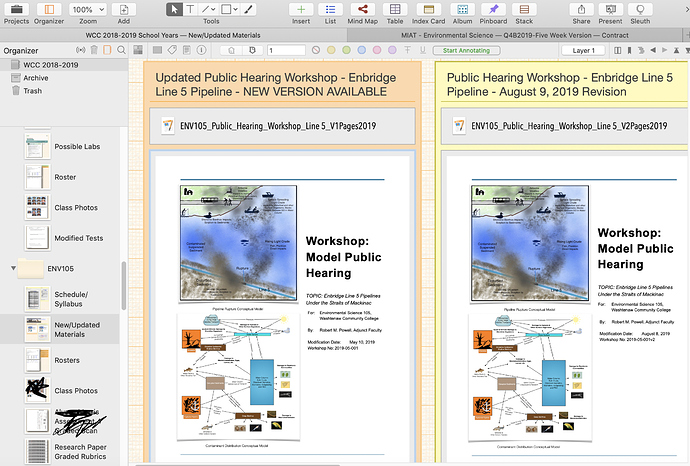The width and height of the screenshot is (690, 466).
Task: Open the 100% Zoom dropdown
Action: 88,9
